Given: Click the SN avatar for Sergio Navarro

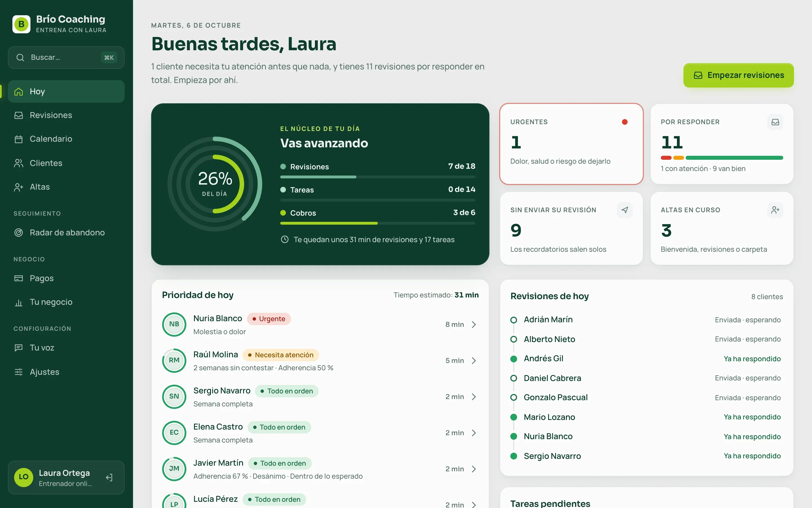Looking at the screenshot, I should [174, 397].
